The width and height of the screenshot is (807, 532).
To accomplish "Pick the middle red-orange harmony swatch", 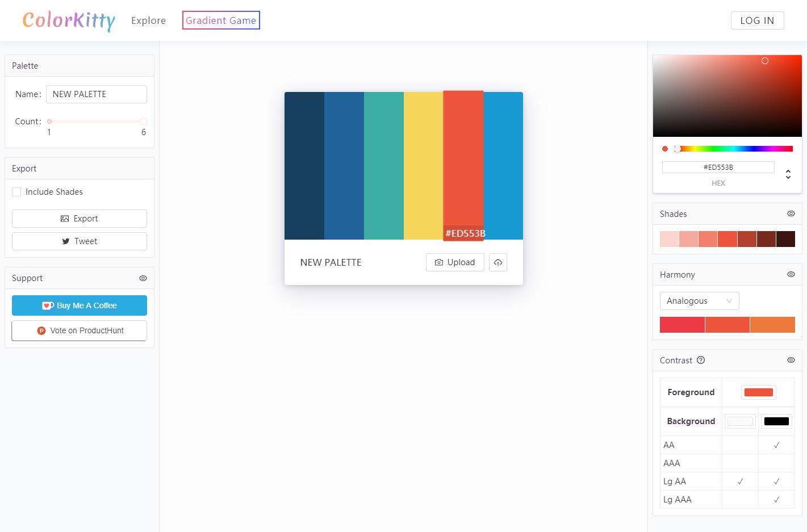I will (x=727, y=325).
